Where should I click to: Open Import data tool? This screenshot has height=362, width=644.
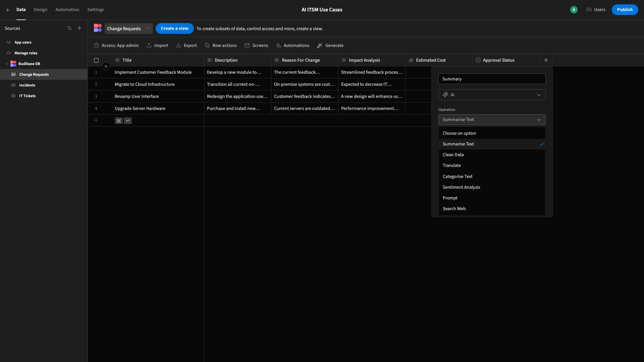point(157,46)
